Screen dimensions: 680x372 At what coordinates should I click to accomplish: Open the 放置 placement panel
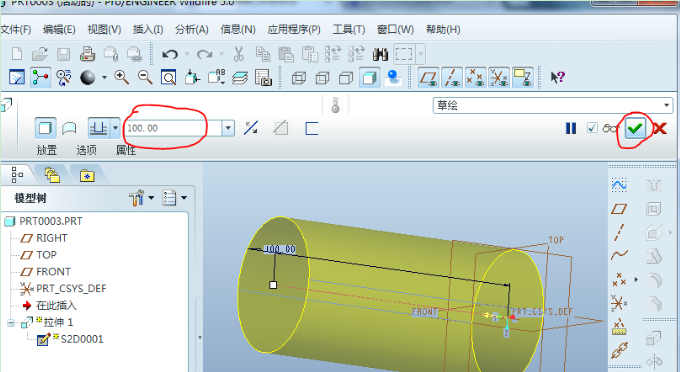click(46, 150)
